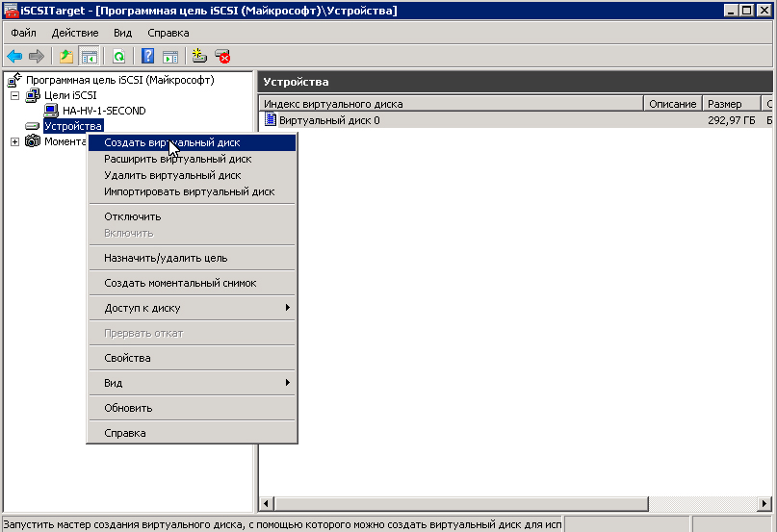Viewport: 777px width, 532px height.
Task: Collapse the Цели iSCSI tree node
Action: pyautogui.click(x=14, y=95)
